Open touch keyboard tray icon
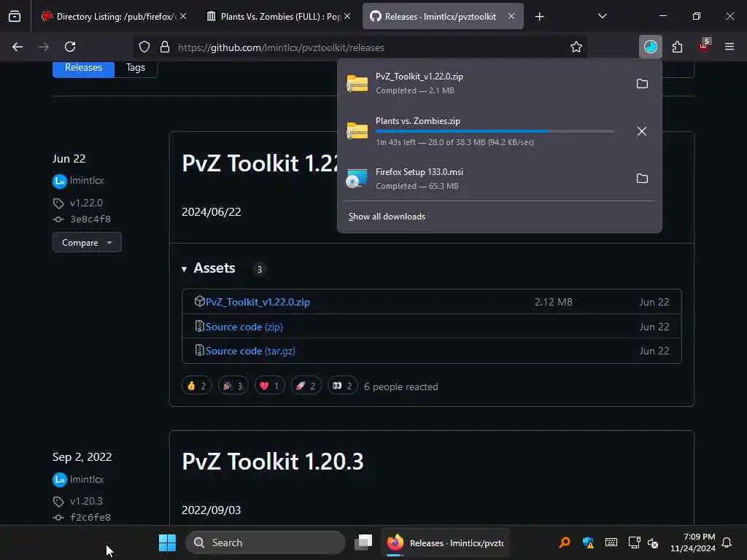This screenshot has width=747, height=560. [611, 542]
